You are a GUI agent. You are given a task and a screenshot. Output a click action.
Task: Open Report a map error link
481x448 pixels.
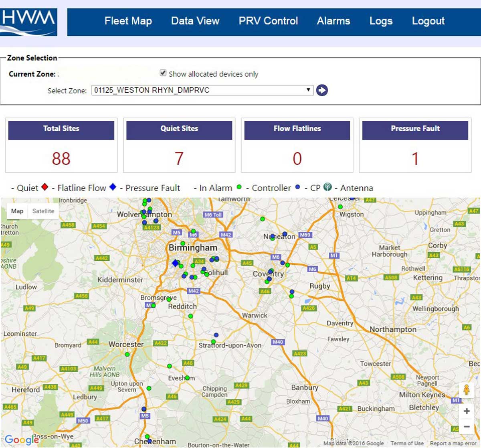(453, 444)
